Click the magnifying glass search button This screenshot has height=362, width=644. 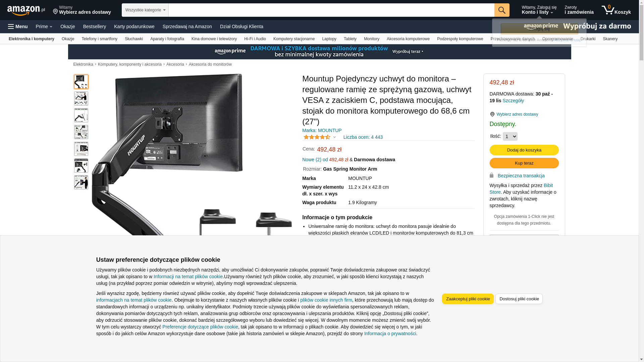(x=502, y=10)
